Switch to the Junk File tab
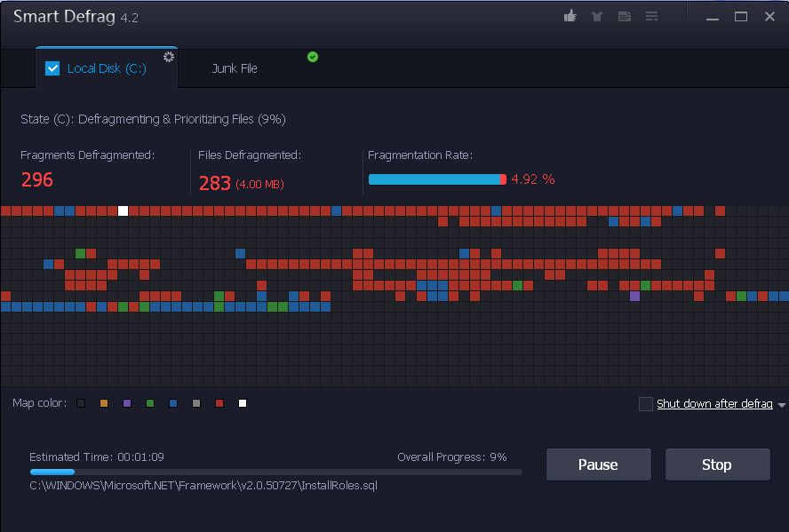 tap(235, 68)
